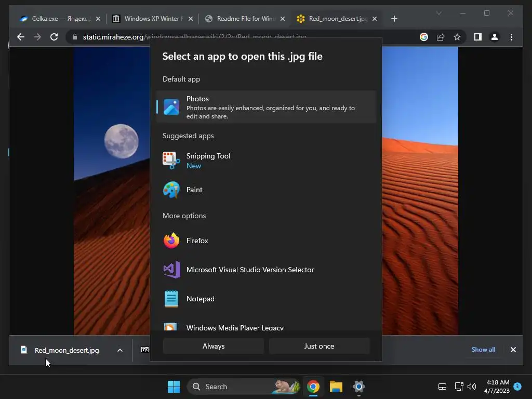Select the Red_moon_desert.jpg tab
Image resolution: width=532 pixels, height=399 pixels.
point(337,19)
